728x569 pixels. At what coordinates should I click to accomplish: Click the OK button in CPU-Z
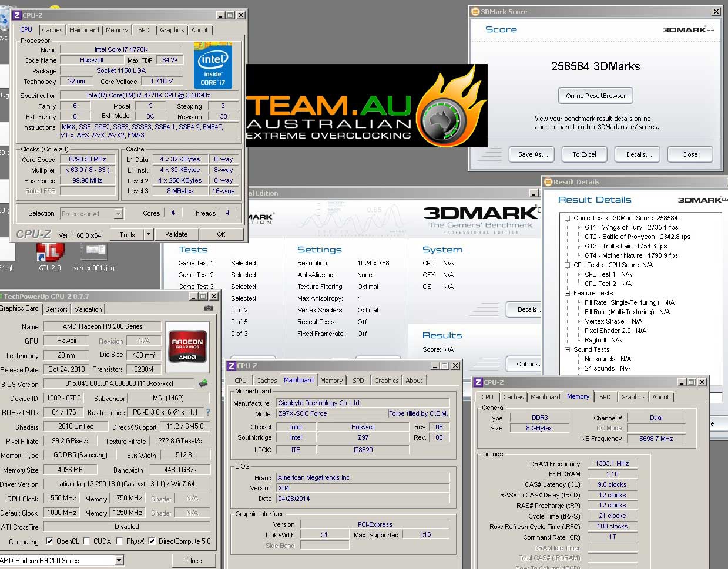point(221,234)
